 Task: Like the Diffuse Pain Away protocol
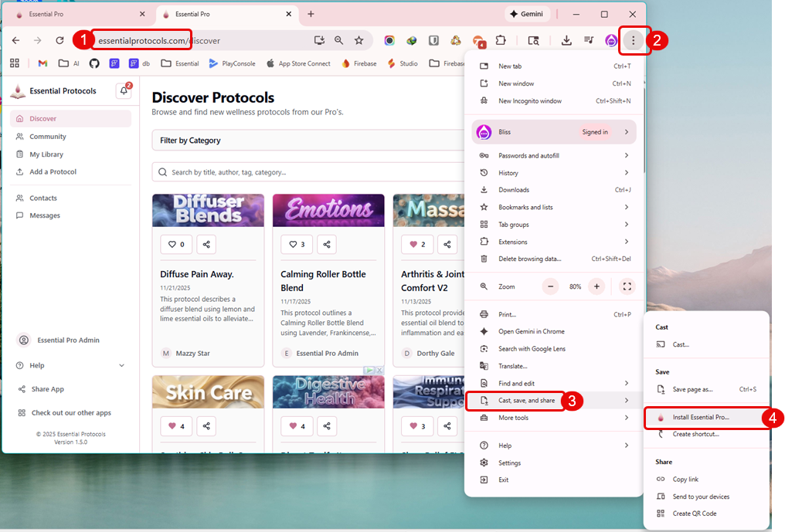(x=176, y=245)
